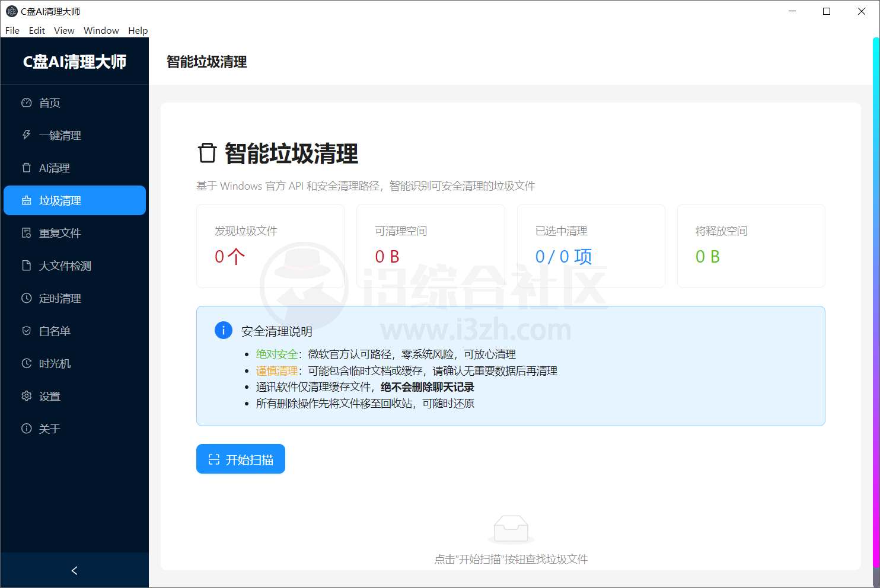Image resolution: width=880 pixels, height=588 pixels.
Task: Click the 开始扫描 scan button
Action: click(x=240, y=459)
